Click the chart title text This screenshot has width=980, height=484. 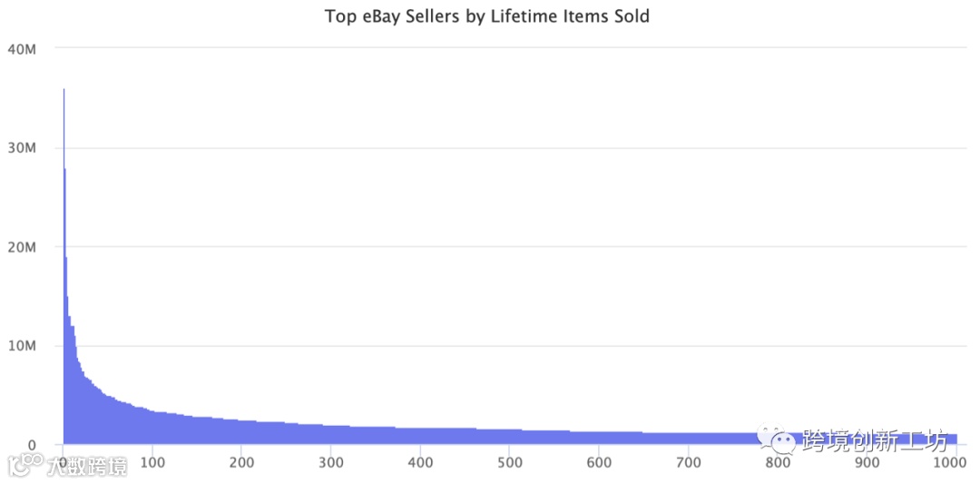487,16
